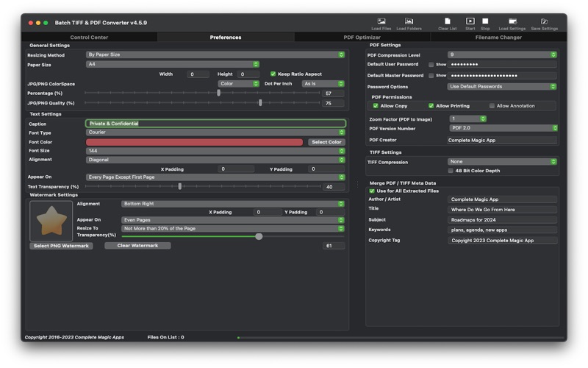The image size is (588, 368).
Task: Open the text Alignment Diagonal dropdown
Action: [215, 160]
